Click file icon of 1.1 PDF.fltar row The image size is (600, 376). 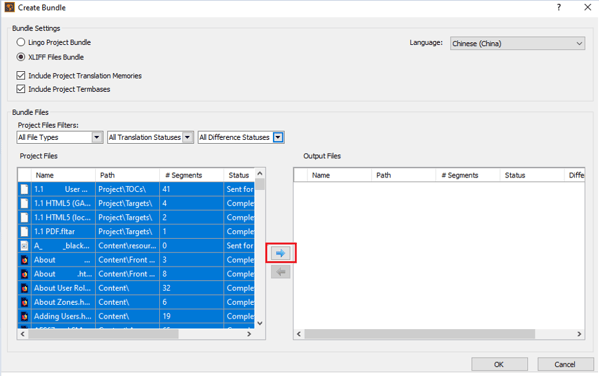24,231
